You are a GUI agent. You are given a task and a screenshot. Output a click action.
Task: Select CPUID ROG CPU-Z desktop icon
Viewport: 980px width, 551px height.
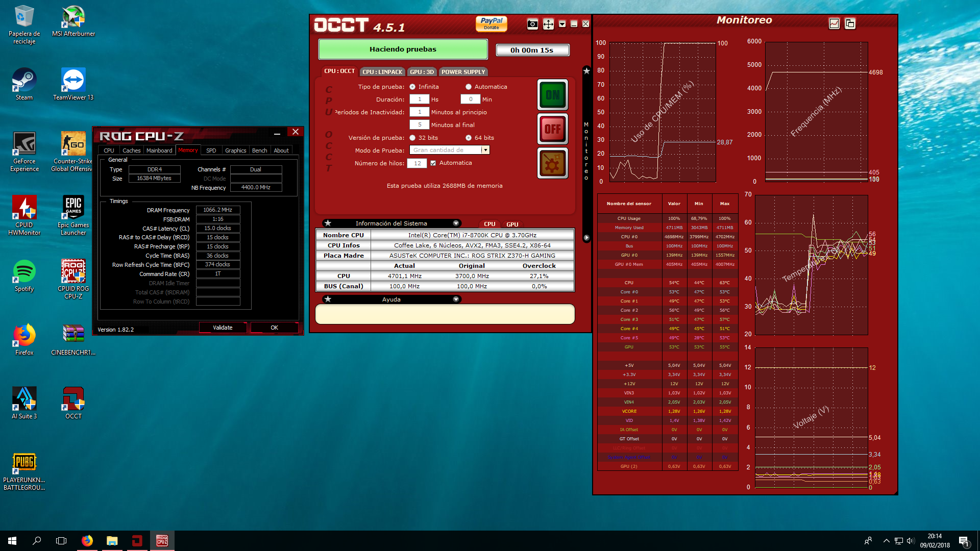coord(73,280)
